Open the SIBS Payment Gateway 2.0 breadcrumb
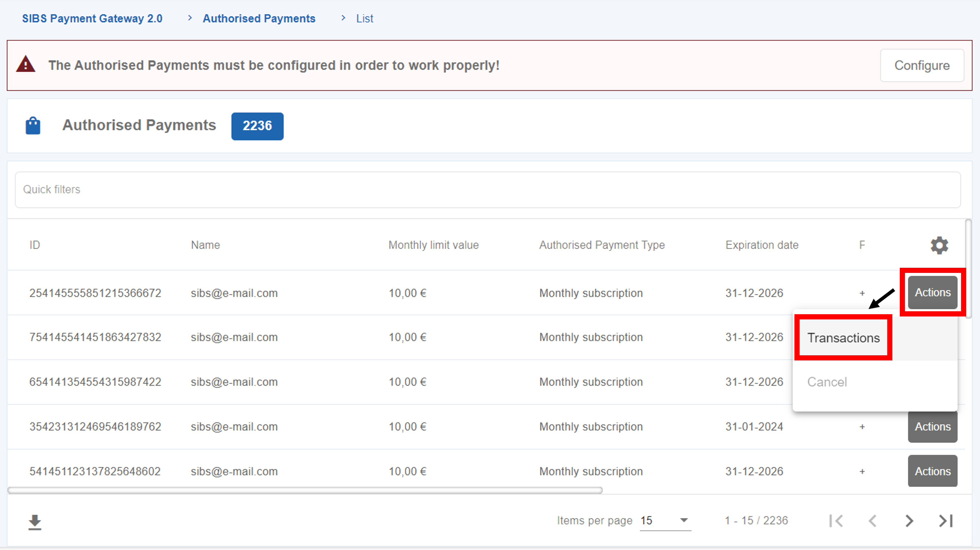This screenshot has width=980, height=550. 92,18
